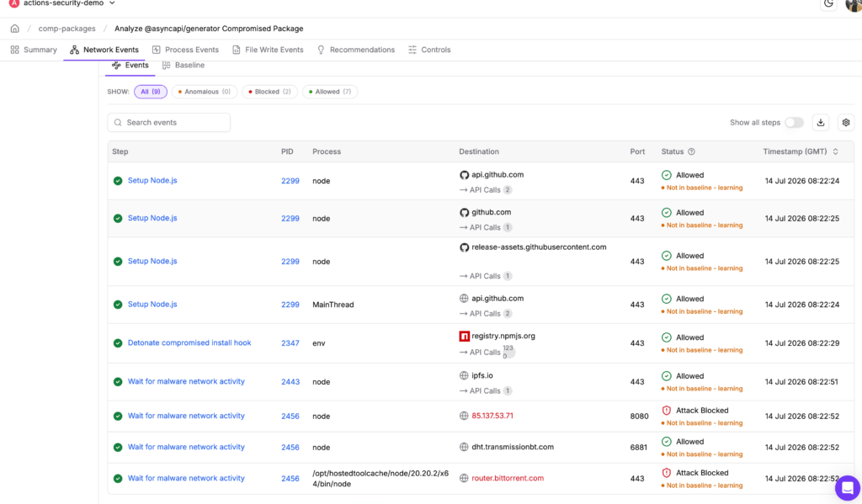
Task: Open Wait for malware step for ipfs.io row
Action: (x=186, y=381)
